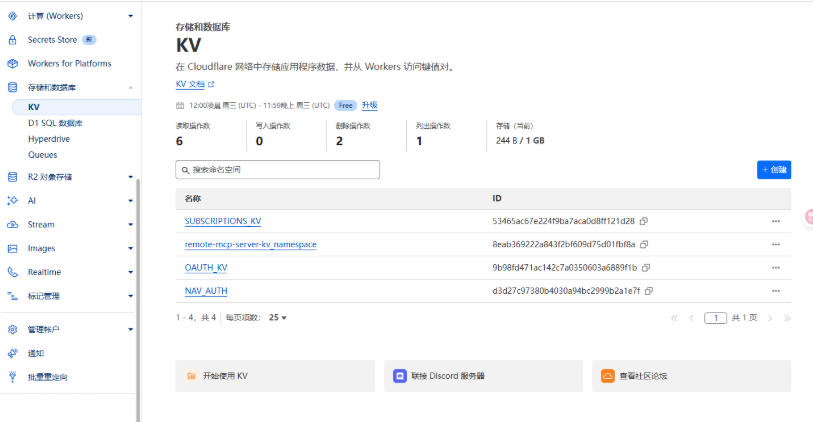
Task: Expand the manage account section arrow
Action: [131, 330]
